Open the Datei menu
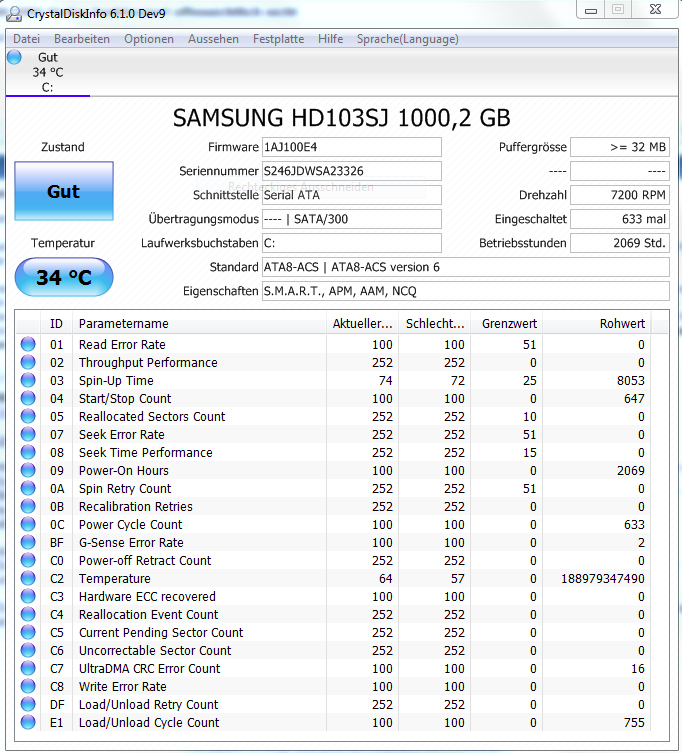The image size is (682, 753). click(x=26, y=39)
